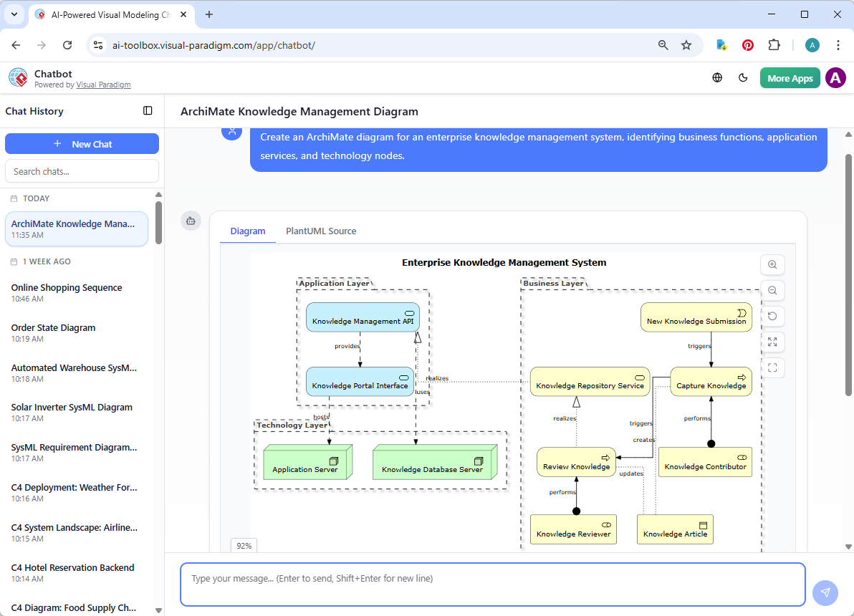The height and width of the screenshot is (616, 854).
Task: Open the Visual Paradigm Chatbot logo
Action: point(17,77)
